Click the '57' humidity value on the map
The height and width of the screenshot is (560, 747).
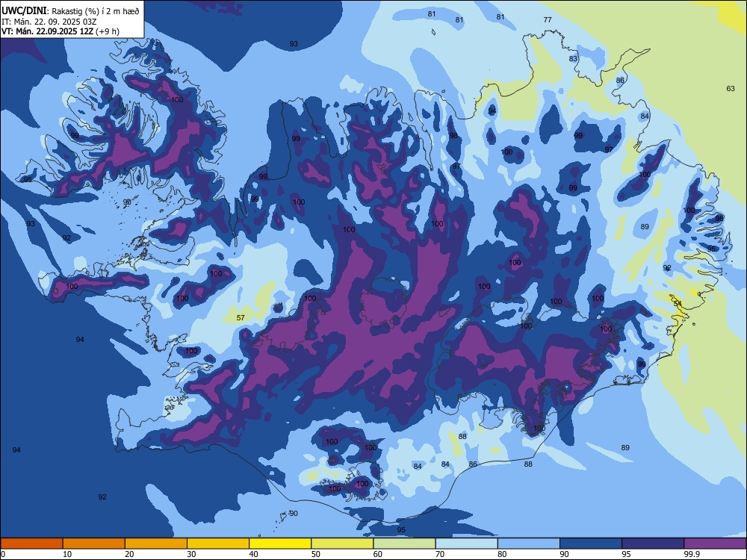[x=241, y=317]
